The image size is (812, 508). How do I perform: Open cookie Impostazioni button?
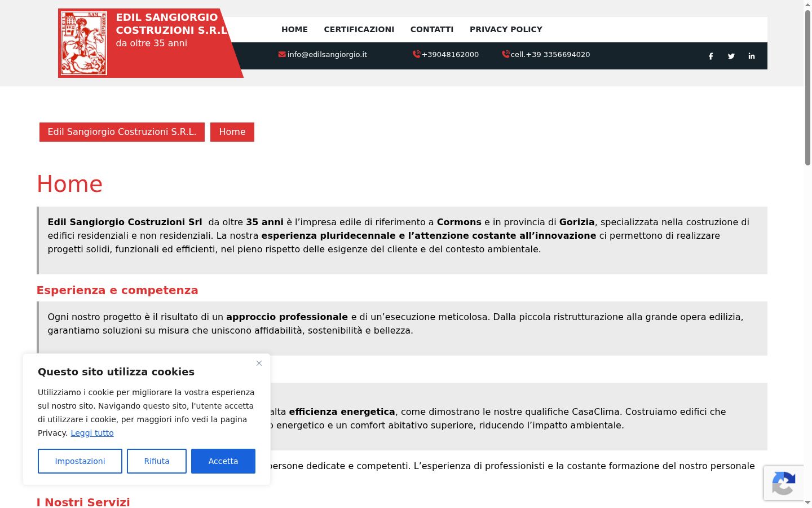80,461
